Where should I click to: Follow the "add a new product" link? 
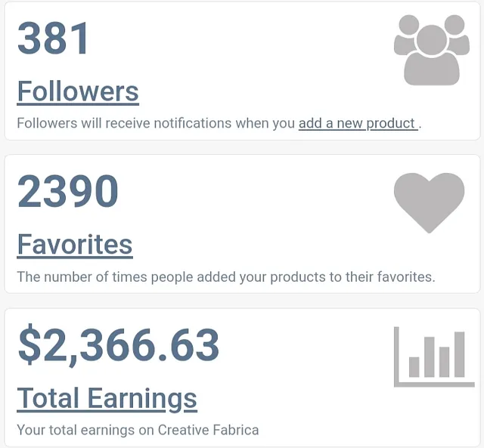tap(358, 123)
